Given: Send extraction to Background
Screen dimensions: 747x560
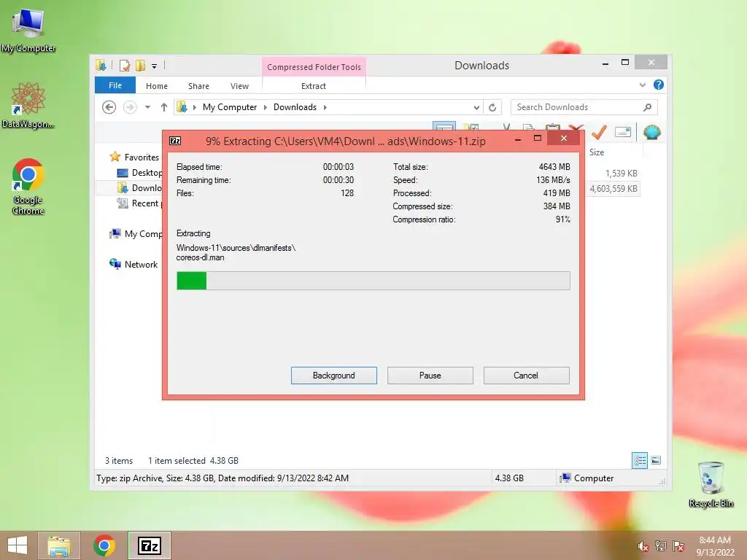Looking at the screenshot, I should coord(333,376).
